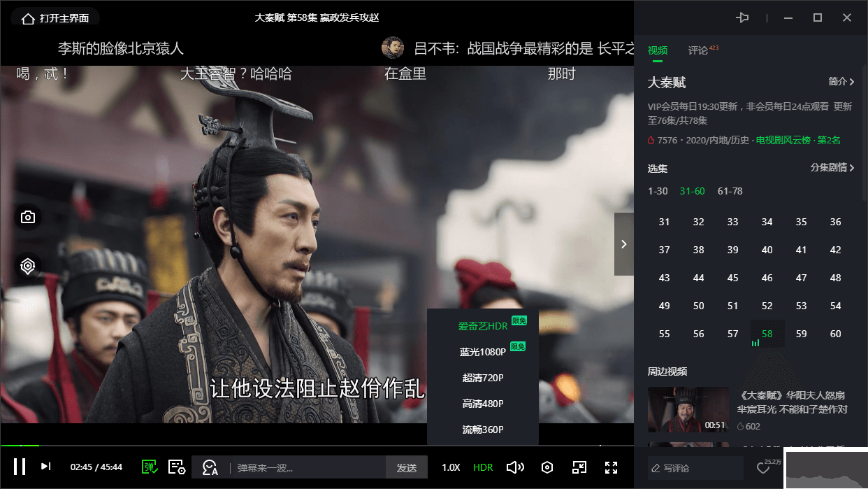Screen dimensions: 868x489
Task: Switch to mini window mode
Action: 579,467
